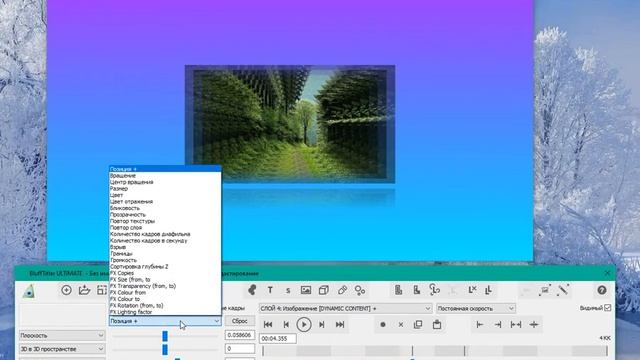The height and width of the screenshot is (360, 640).
Task: Open a show with the folder icon
Action: point(84,290)
